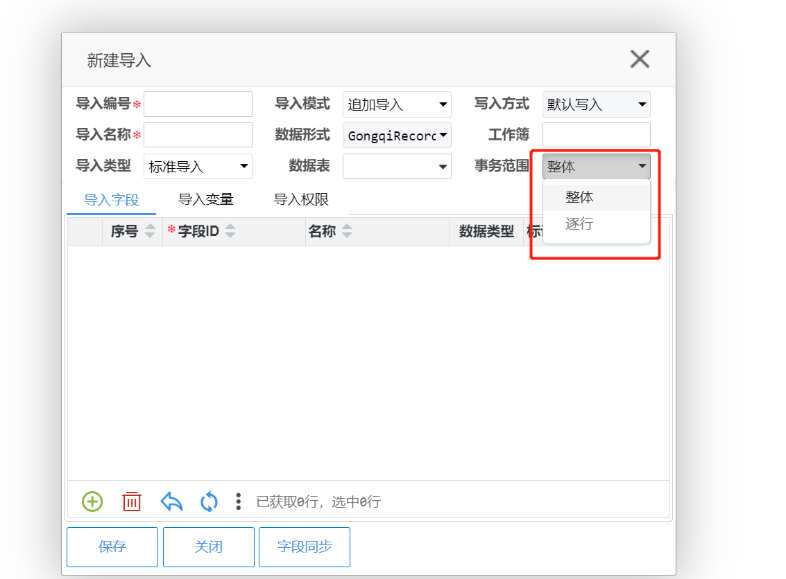Click the red trash delete icon

tap(131, 501)
